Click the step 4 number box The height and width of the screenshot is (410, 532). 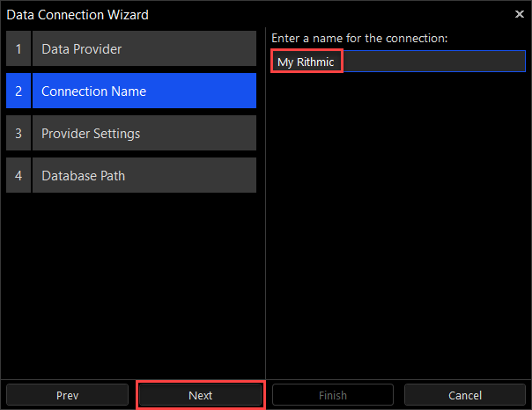pyautogui.click(x=18, y=176)
